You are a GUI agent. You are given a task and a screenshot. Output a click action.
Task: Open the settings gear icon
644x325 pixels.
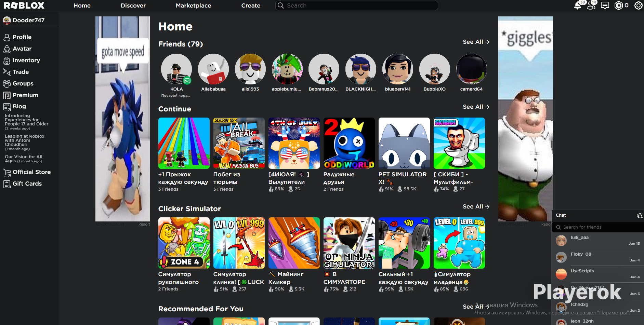(638, 5)
